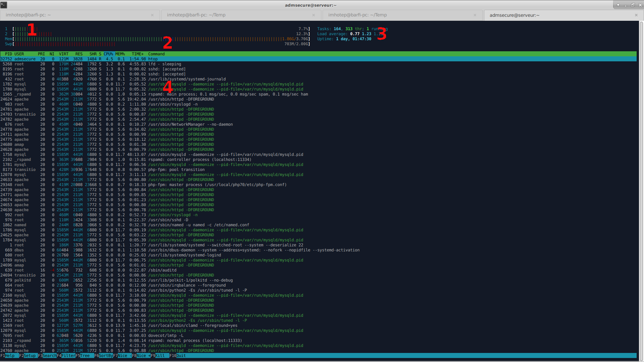Close the admsecure@serveur tab
The image size is (644, 362).
636,15
